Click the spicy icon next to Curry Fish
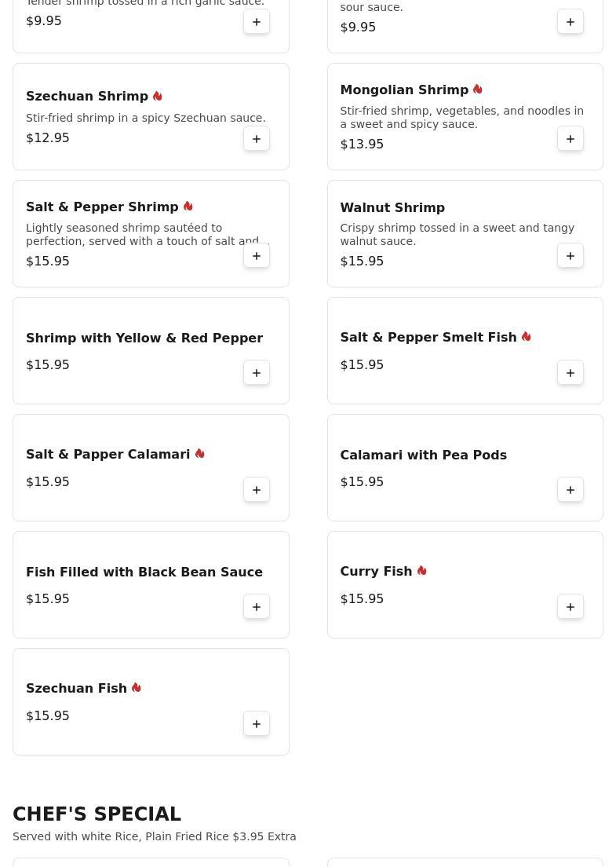The width and height of the screenshot is (616, 867). point(422,571)
